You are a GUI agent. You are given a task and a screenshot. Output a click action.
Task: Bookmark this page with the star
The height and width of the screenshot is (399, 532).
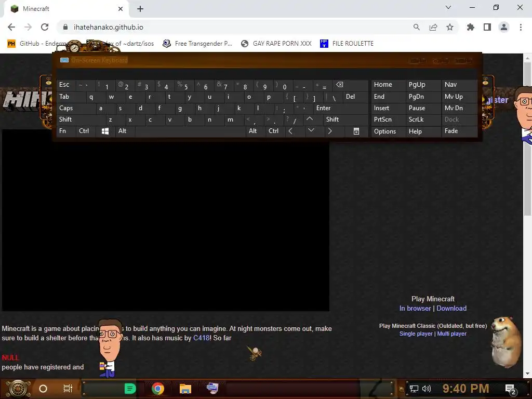(x=450, y=27)
